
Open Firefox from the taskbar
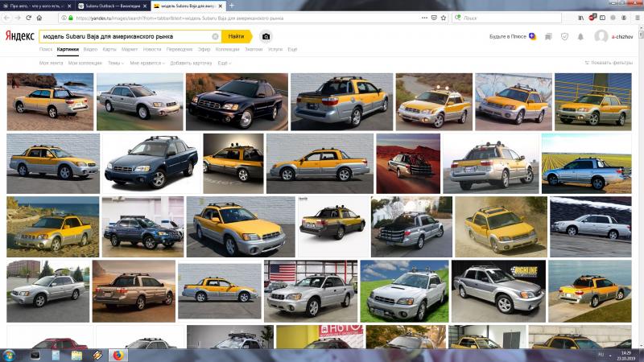click(x=118, y=355)
